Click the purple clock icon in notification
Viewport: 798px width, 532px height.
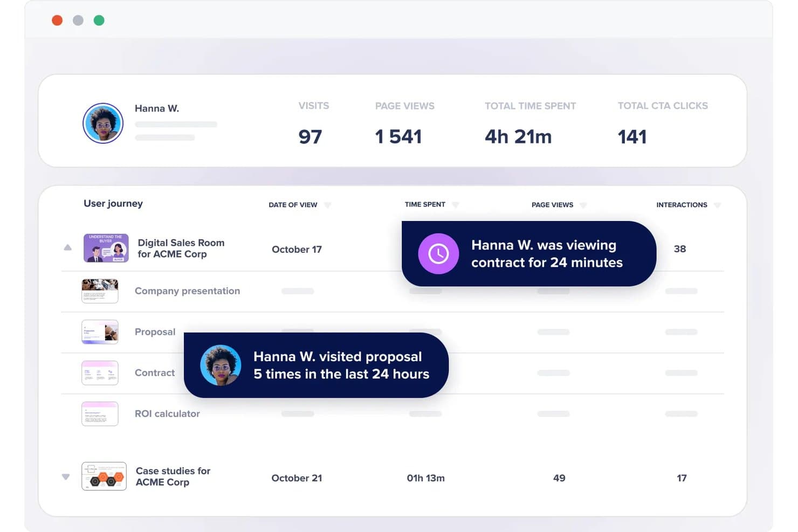click(438, 253)
